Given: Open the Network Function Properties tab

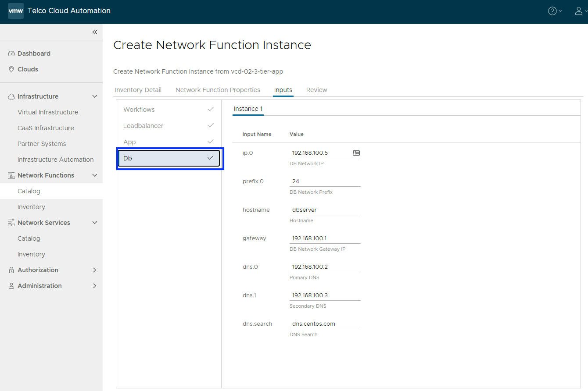Looking at the screenshot, I should click(x=218, y=90).
